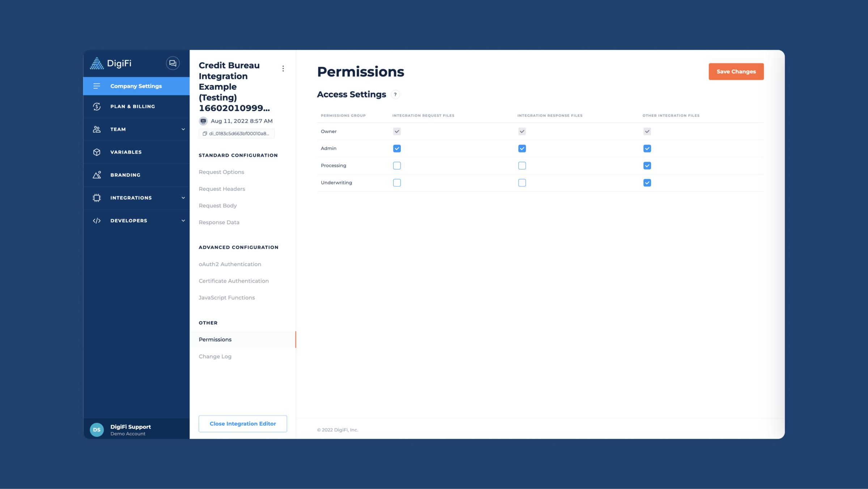Click the chat messages icon near DigiFi logo
Viewport: 868px width, 489px height.
(x=173, y=63)
